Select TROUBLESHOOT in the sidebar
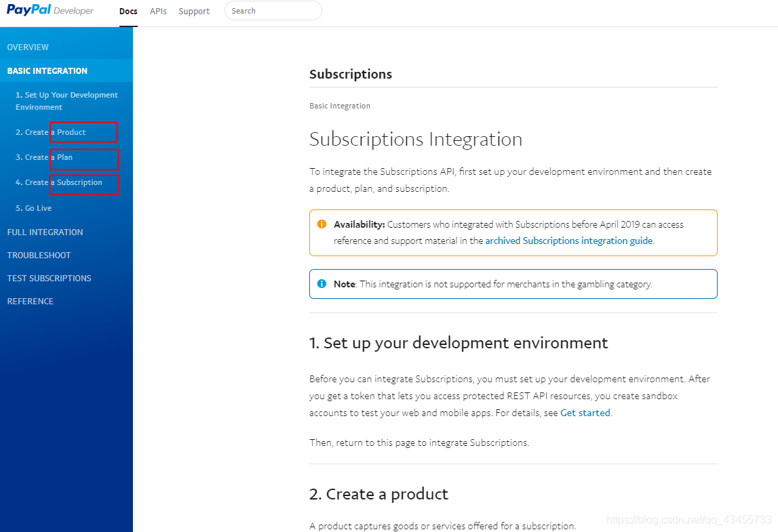This screenshot has width=778, height=532. (x=39, y=255)
